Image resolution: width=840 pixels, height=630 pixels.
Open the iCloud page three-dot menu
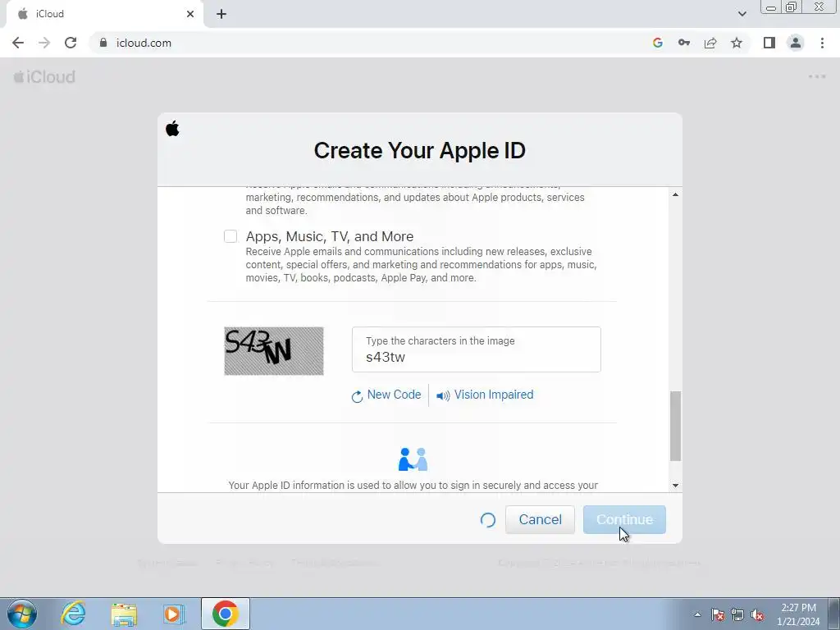817,76
